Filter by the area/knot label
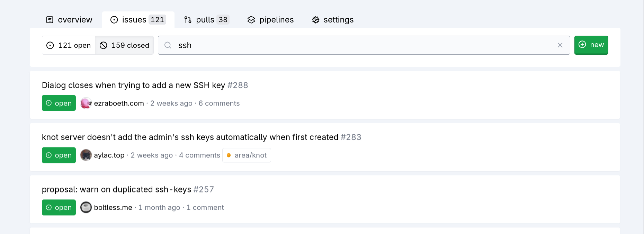The width and height of the screenshot is (644, 234). 247,155
